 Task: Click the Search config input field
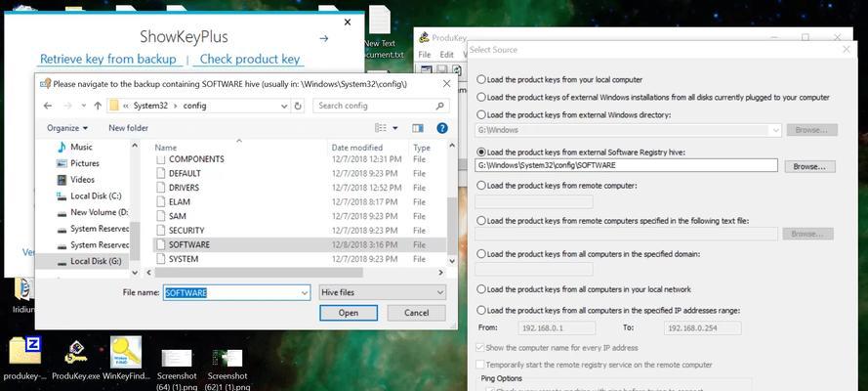pos(381,106)
